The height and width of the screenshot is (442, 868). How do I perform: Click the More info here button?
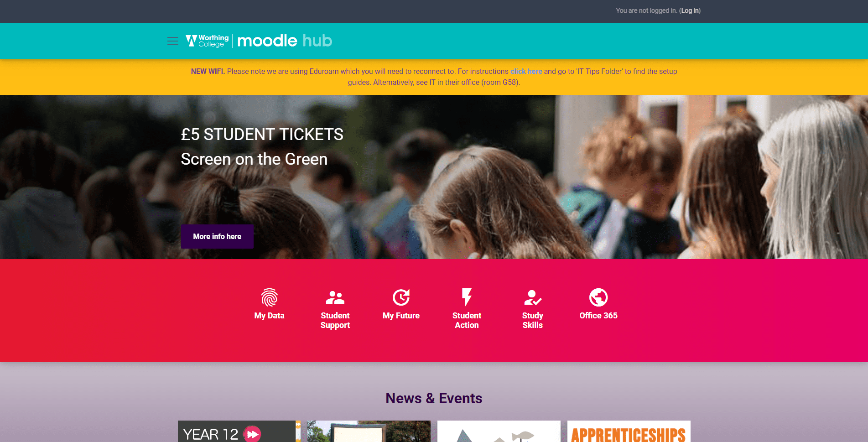tap(217, 236)
